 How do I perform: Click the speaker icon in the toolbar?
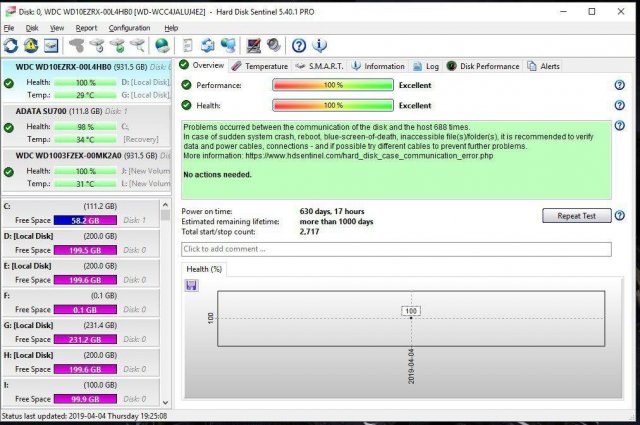click(x=272, y=46)
